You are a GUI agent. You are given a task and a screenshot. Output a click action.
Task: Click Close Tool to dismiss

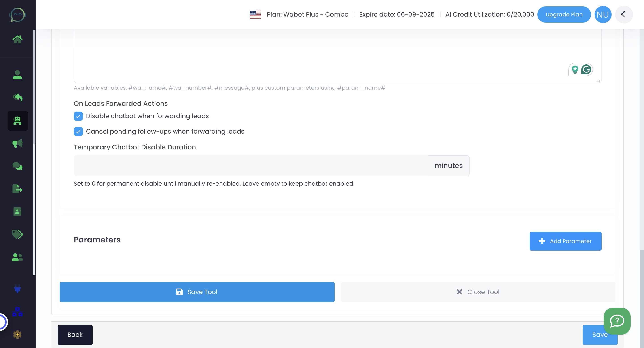click(478, 292)
